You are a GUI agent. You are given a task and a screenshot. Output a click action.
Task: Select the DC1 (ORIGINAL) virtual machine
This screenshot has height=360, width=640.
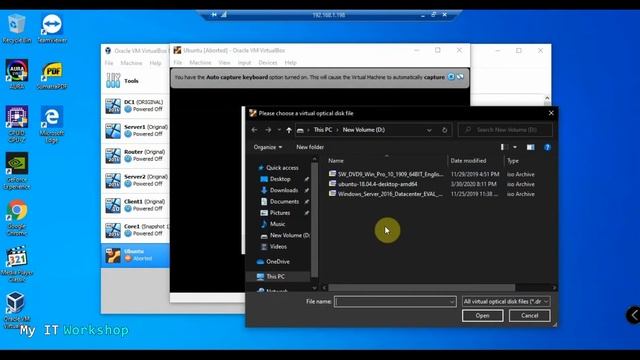coord(136,106)
